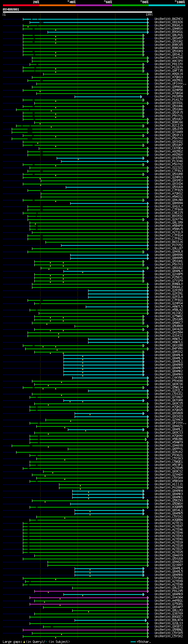Open hit UniRef100_Q9ARG0
The width and height of the screenshot is (188, 644).
[x=169, y=29]
